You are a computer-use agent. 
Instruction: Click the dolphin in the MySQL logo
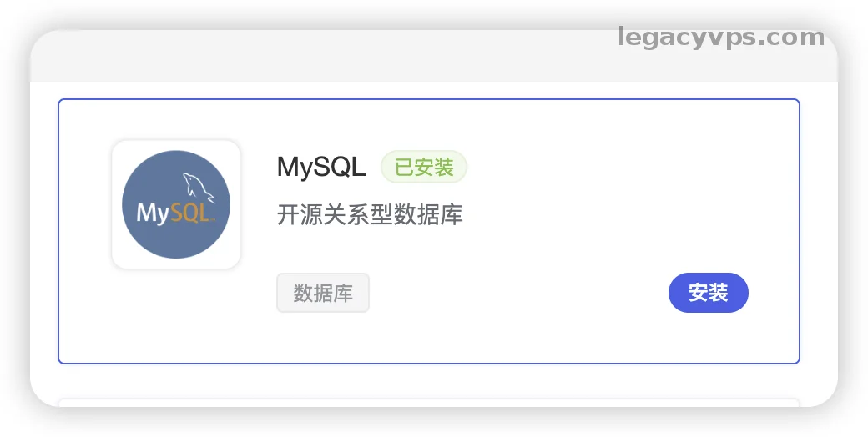tap(199, 187)
